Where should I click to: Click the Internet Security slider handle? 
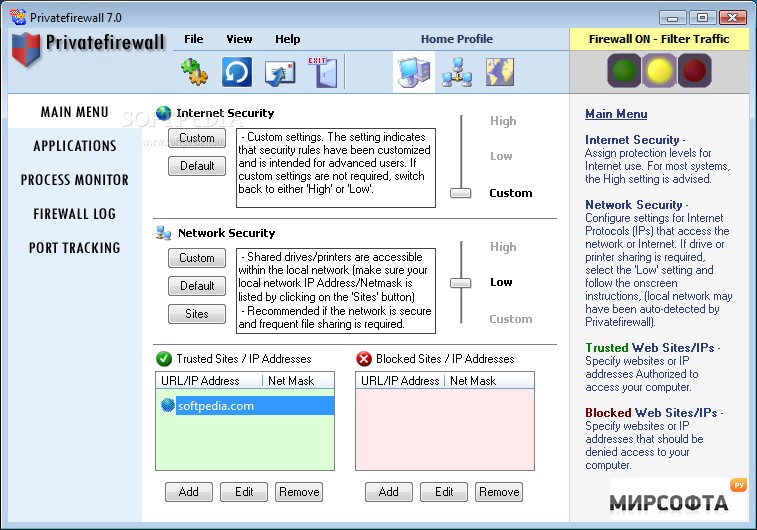[x=461, y=193]
